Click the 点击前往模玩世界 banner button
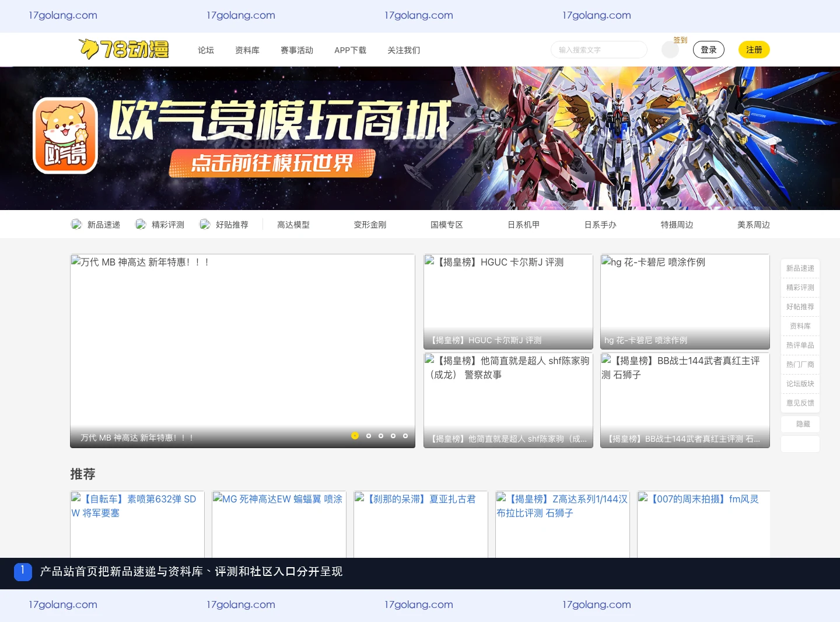The image size is (840, 622). [272, 163]
